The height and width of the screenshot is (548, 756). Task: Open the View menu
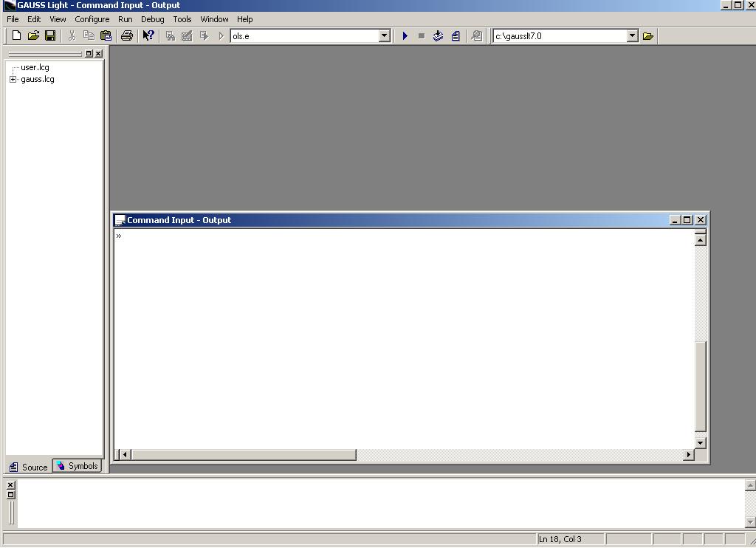[x=58, y=19]
